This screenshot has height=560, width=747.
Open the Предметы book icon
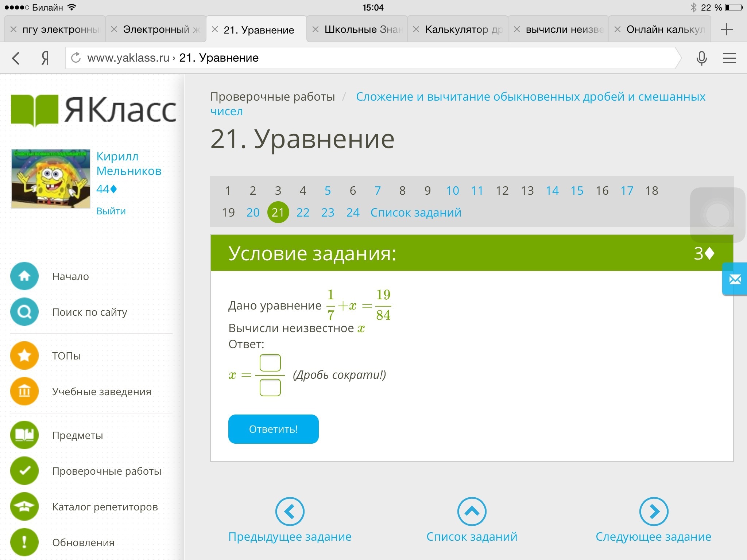pyautogui.click(x=24, y=435)
